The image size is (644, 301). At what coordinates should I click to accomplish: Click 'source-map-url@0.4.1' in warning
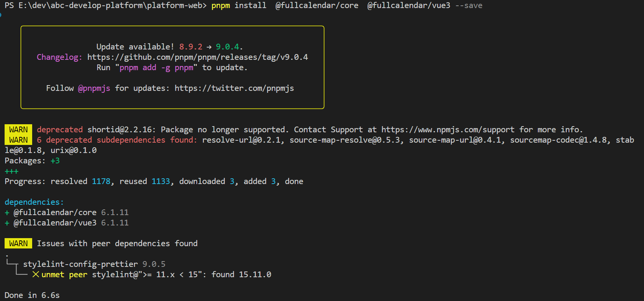pos(455,140)
